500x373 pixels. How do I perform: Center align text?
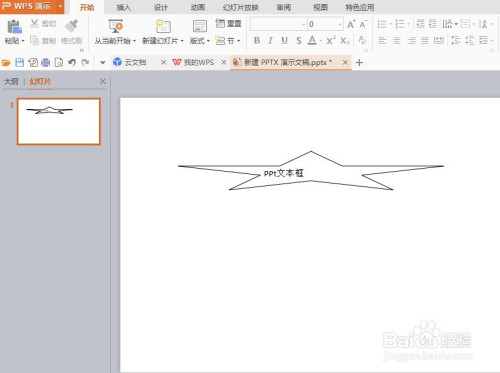pyautogui.click(x=397, y=41)
